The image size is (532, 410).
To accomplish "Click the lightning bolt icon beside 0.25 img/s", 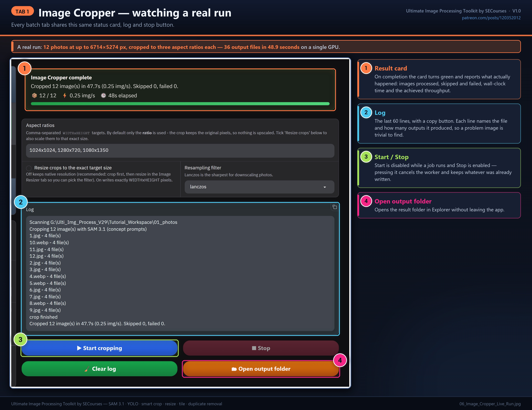I will 65,95.
